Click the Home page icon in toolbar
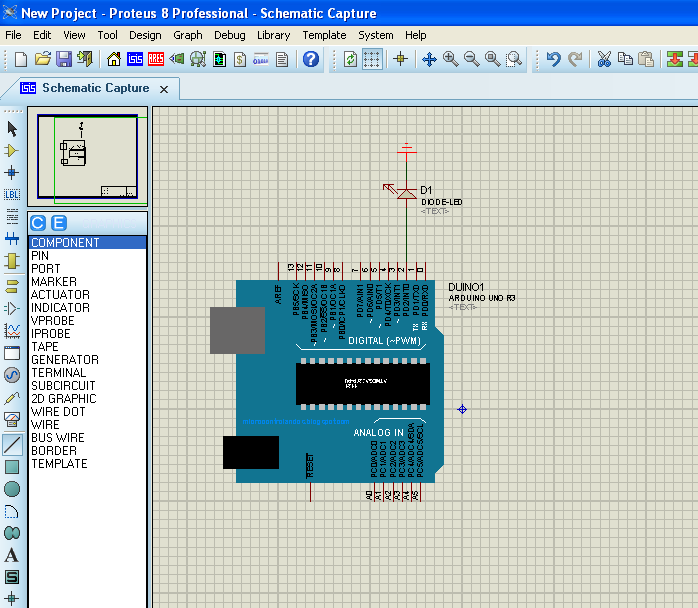The width and height of the screenshot is (698, 608). [113, 59]
